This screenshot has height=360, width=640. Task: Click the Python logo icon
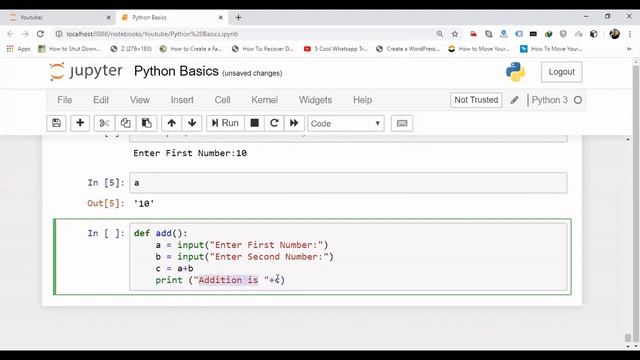pos(516,72)
